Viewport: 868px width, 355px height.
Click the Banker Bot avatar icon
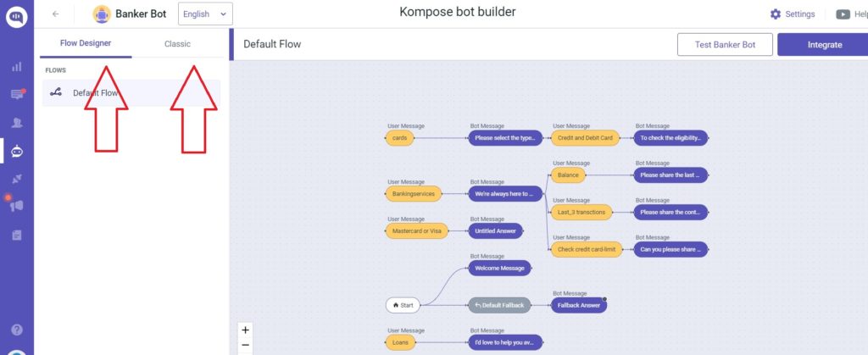(x=102, y=14)
